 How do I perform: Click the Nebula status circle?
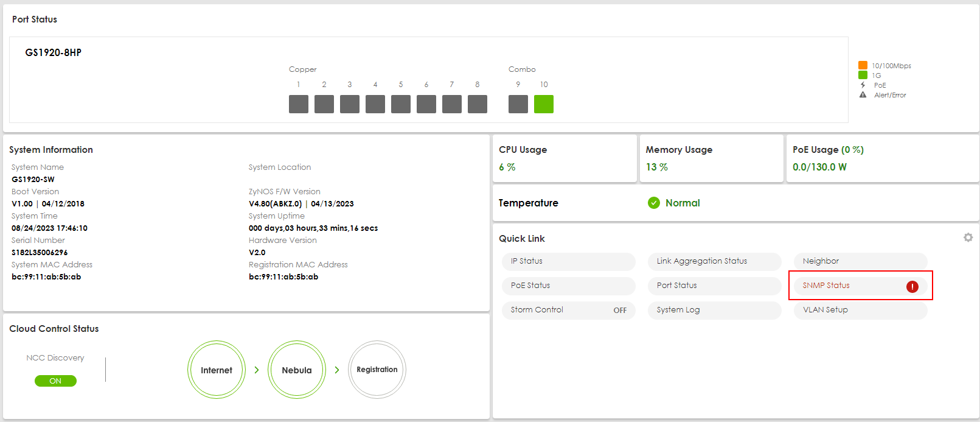(297, 370)
